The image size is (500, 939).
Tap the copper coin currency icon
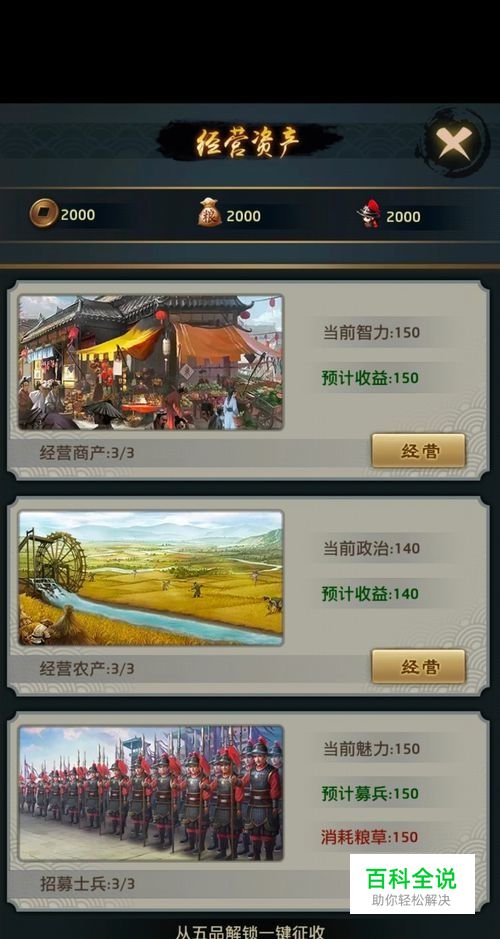click(x=44, y=214)
